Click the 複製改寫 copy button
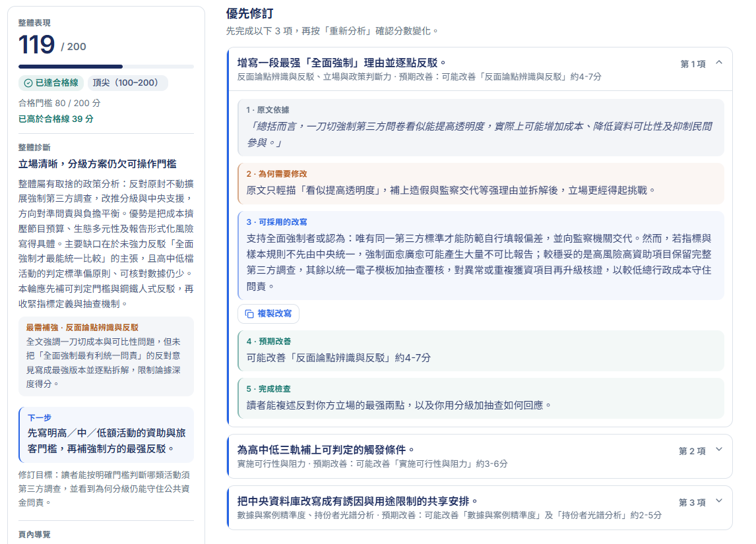The height and width of the screenshot is (544, 756). click(x=268, y=314)
